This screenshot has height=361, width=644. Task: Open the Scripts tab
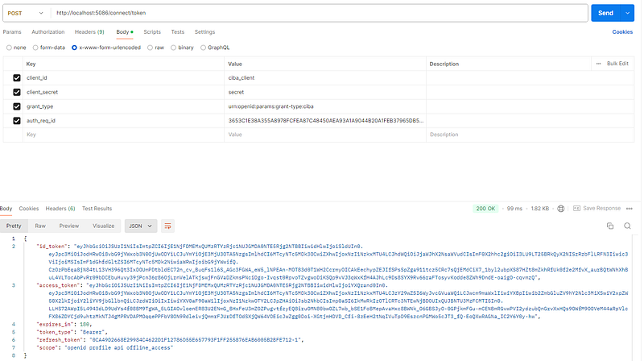(x=152, y=32)
